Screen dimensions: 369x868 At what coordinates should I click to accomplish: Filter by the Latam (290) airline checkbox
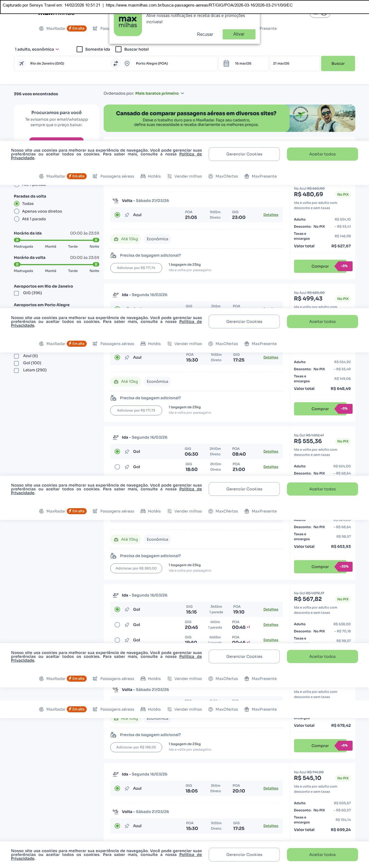point(16,370)
